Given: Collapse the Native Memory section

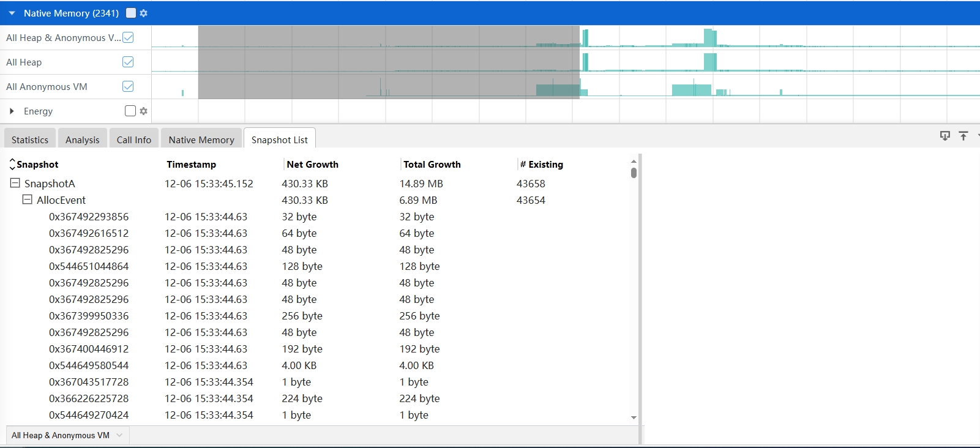Looking at the screenshot, I should [x=12, y=13].
